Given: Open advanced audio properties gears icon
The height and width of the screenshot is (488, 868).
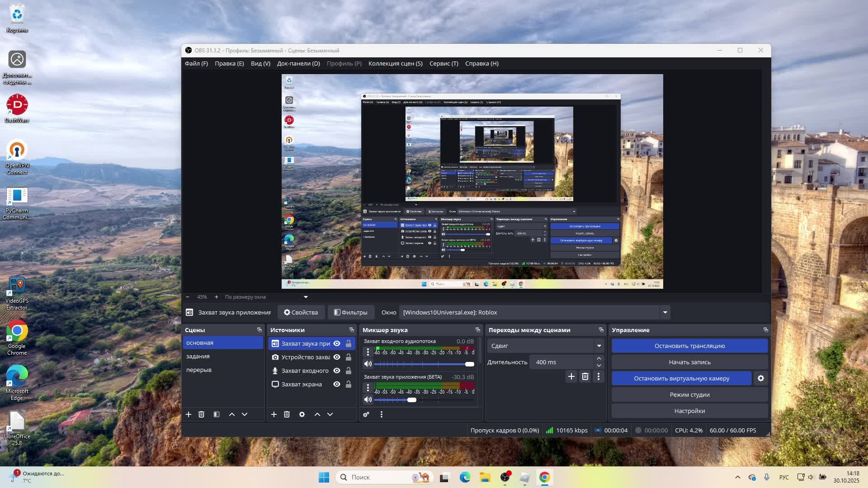Looking at the screenshot, I should click(x=366, y=414).
